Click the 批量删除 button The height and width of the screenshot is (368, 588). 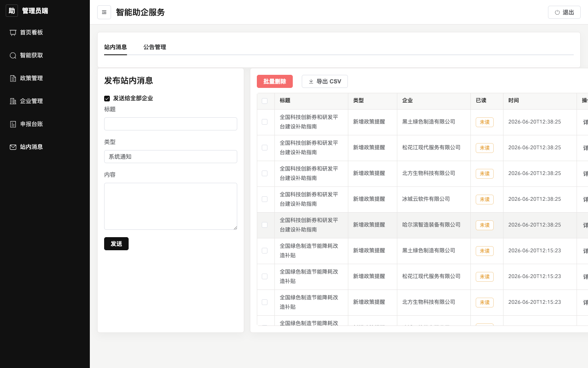(275, 81)
